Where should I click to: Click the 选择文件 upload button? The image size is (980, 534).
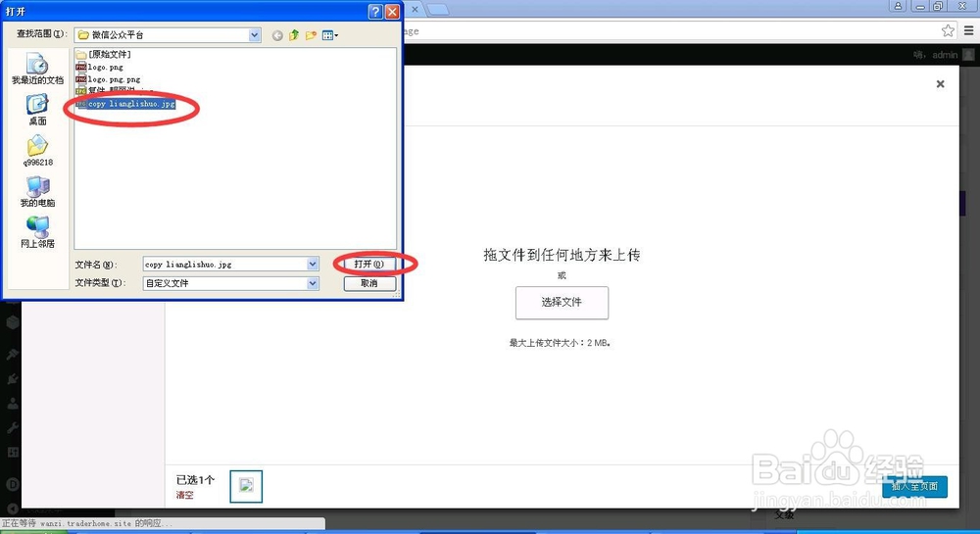pos(562,303)
